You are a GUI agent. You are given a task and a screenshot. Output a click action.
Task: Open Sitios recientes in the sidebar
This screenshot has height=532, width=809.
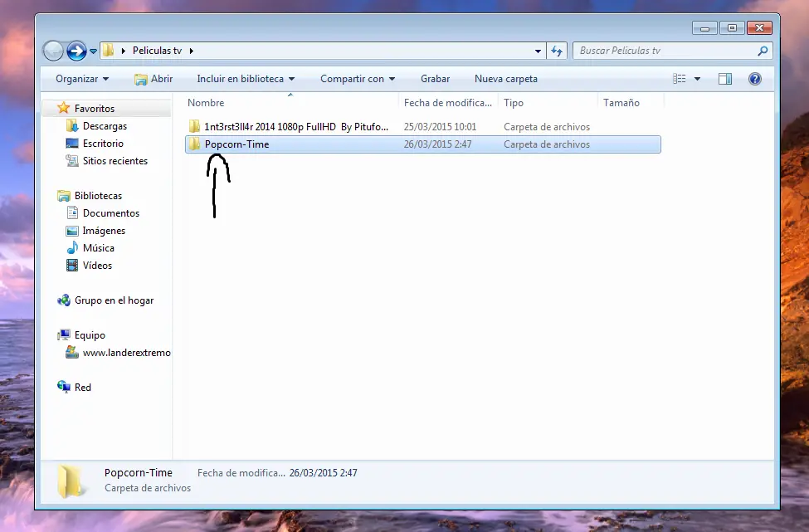[115, 161]
